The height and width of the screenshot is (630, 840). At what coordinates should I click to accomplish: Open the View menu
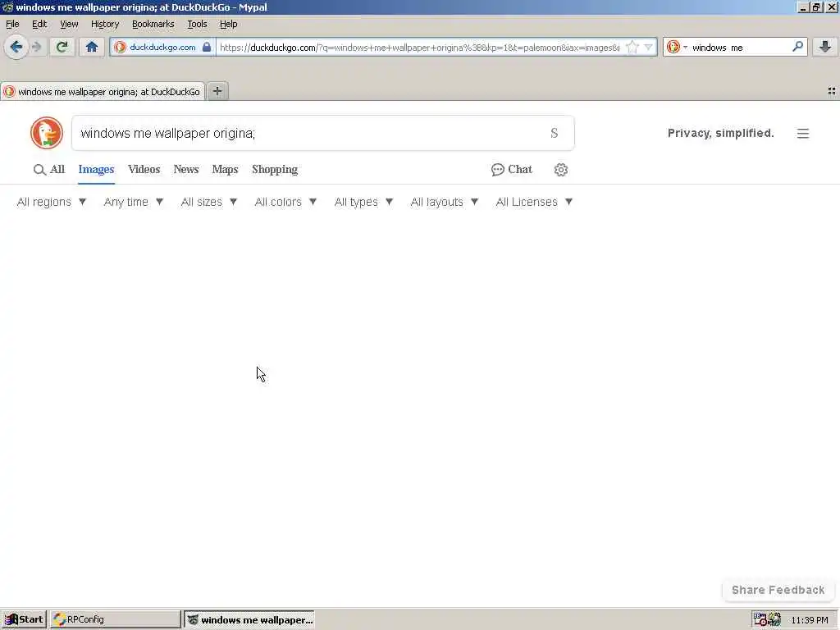coord(69,24)
